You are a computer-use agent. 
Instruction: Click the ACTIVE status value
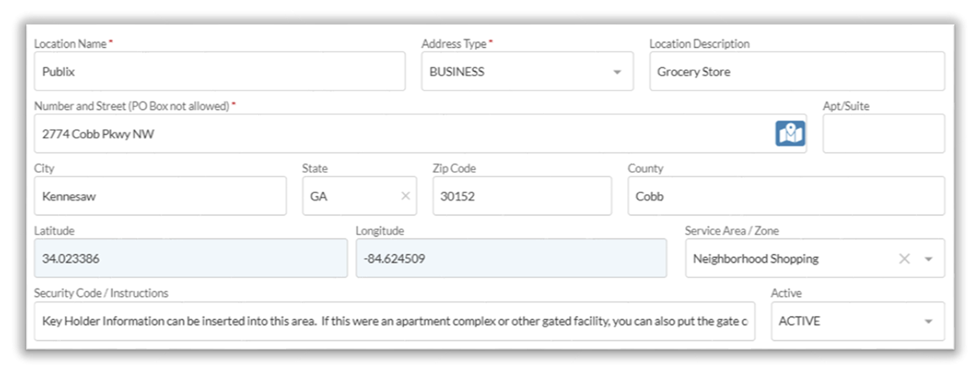point(799,322)
